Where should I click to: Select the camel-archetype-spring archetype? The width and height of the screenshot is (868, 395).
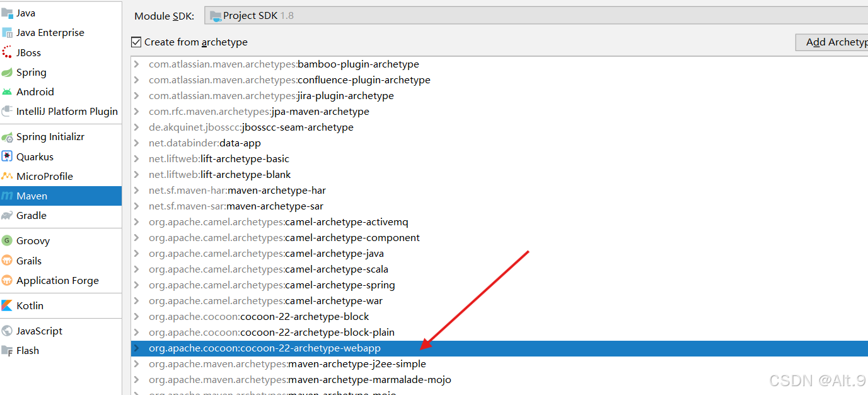click(499, 285)
